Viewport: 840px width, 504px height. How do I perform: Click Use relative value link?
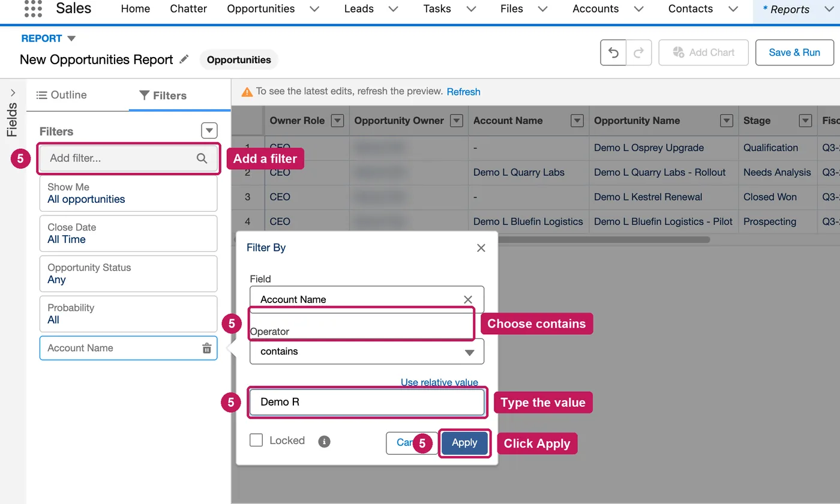coord(439,382)
